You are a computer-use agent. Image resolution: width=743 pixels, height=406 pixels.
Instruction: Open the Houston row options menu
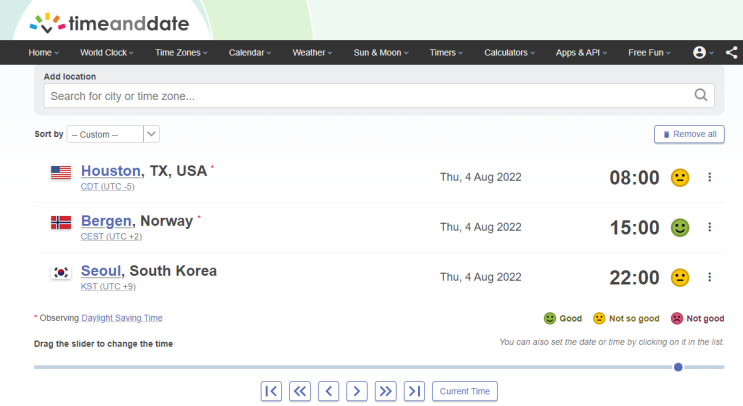tap(709, 177)
